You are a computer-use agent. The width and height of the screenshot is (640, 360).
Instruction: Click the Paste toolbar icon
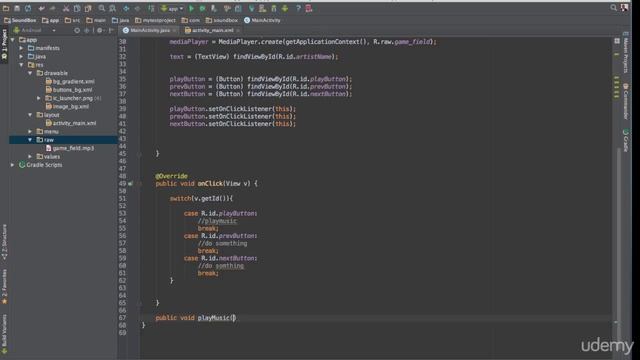[88, 8]
